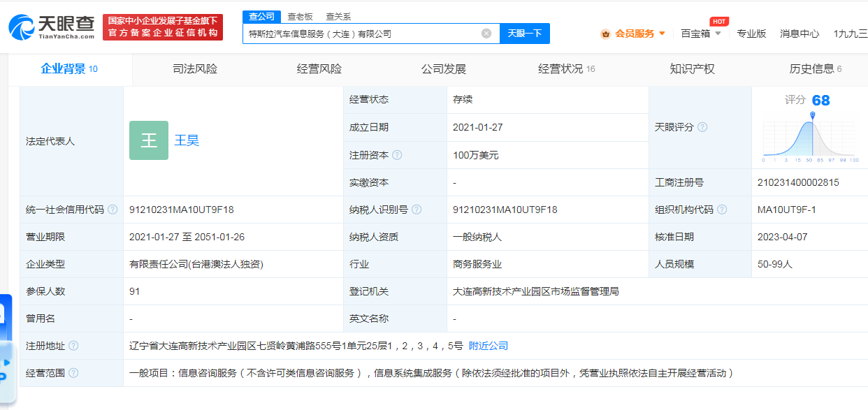Click help icon beside 注册资本
The height and width of the screenshot is (410, 868).
pos(397,155)
